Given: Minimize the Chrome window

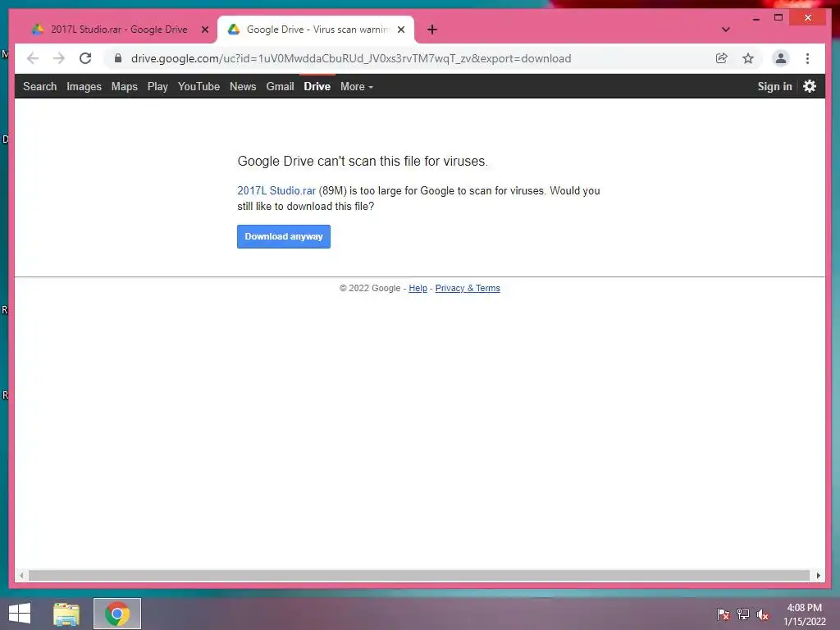Looking at the screenshot, I should [756, 18].
